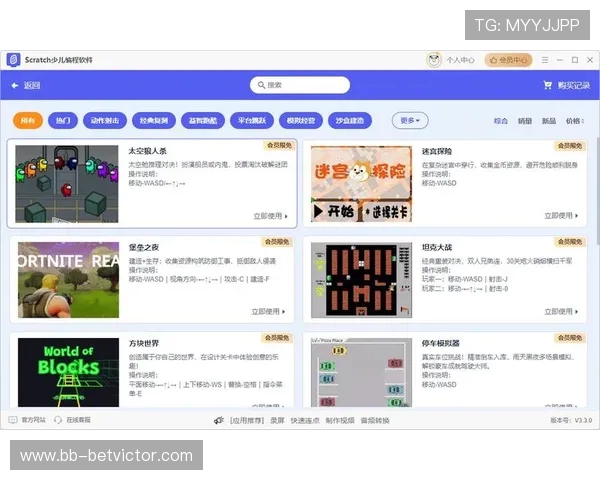Image resolution: width=600 pixels, height=480 pixels.
Task: Open the 录屏 recommended app link
Action: [x=277, y=421]
